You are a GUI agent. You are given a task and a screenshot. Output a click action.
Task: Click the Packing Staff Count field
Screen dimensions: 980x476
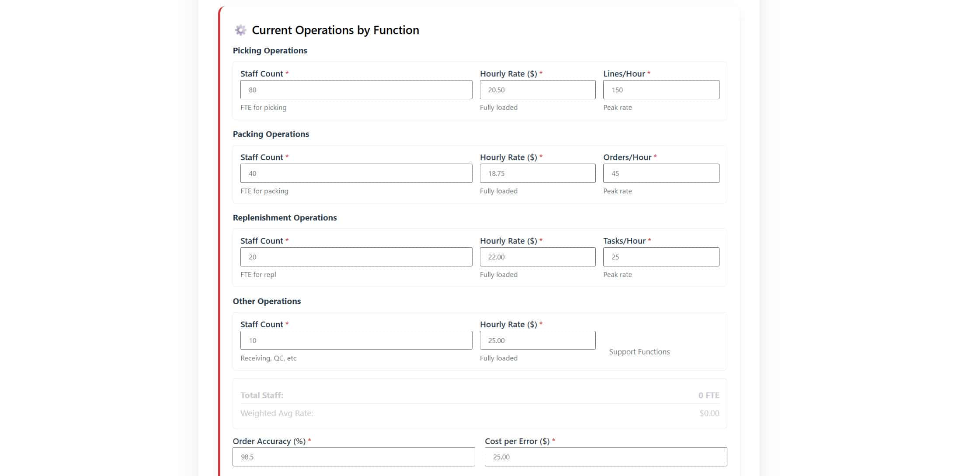(356, 173)
